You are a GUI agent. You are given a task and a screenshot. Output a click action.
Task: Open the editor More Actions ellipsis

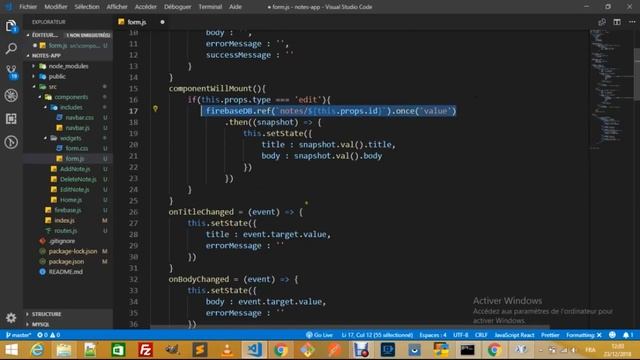coord(632,22)
